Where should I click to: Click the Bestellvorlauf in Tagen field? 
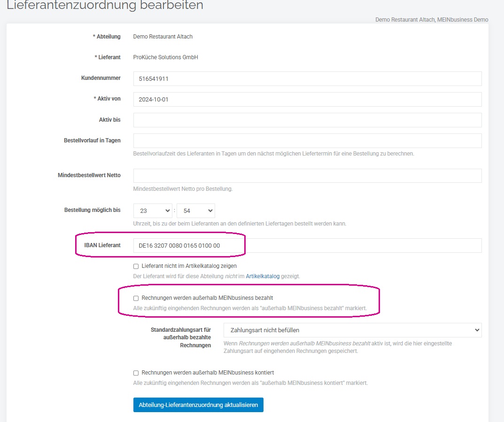click(x=307, y=141)
